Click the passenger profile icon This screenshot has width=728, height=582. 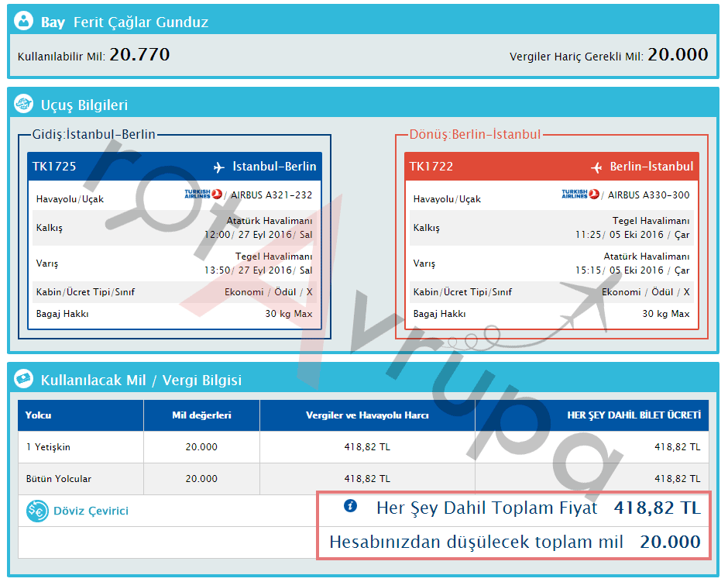24,22
